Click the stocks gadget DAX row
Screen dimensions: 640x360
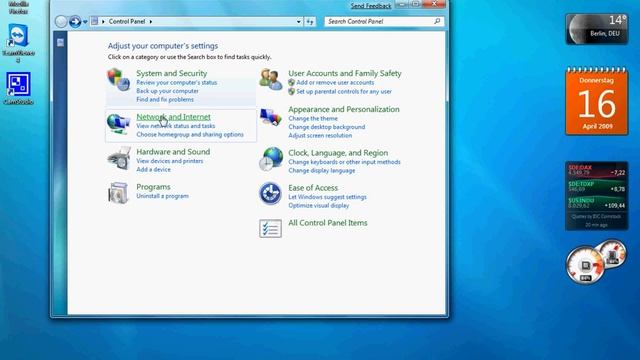[596, 170]
